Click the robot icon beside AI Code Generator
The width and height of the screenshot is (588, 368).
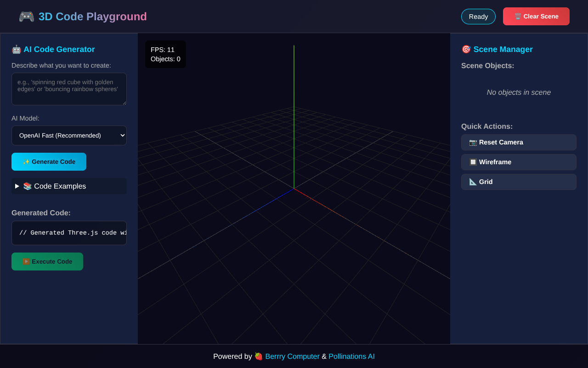[16, 49]
